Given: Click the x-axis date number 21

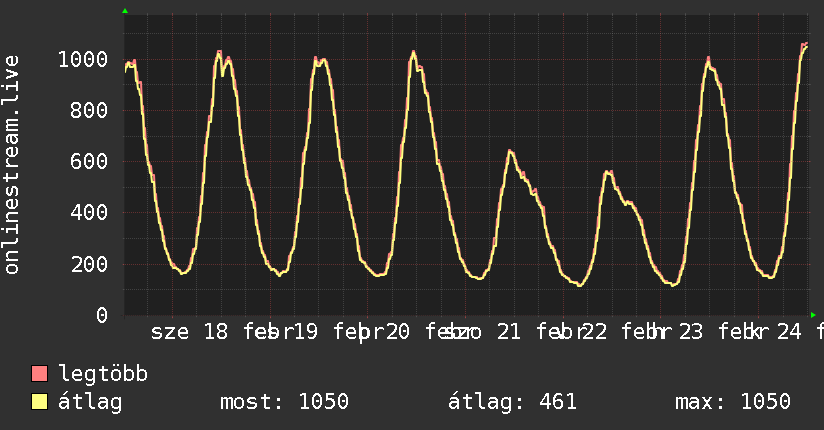Looking at the screenshot, I should (x=509, y=332).
